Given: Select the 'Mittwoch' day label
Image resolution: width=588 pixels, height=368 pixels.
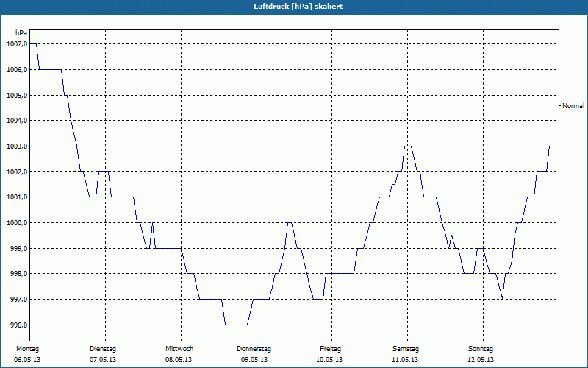Looking at the screenshot, I should tap(179, 349).
